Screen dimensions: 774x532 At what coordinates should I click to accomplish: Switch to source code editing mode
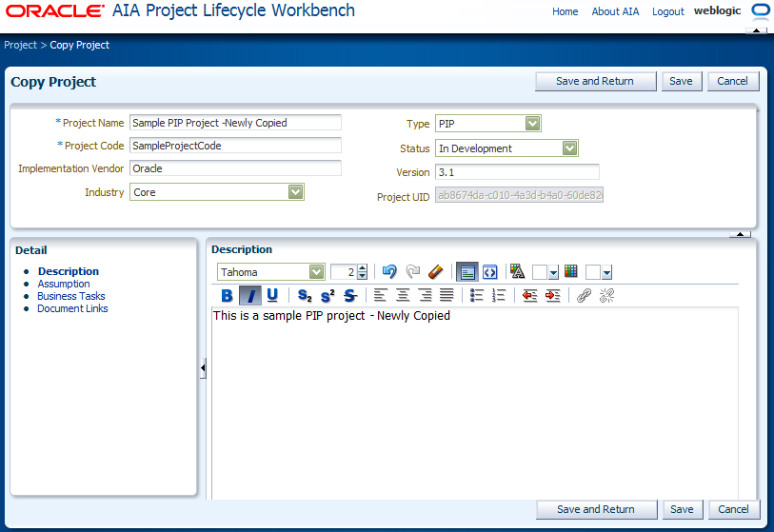(x=489, y=272)
